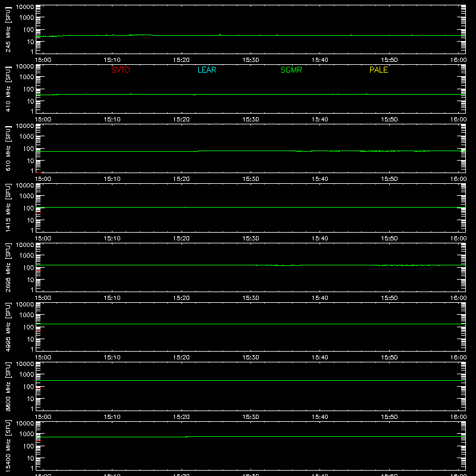Image resolution: width=476 pixels, height=476 pixels.
Task: Click the green SGMR station label
Action: click(291, 70)
